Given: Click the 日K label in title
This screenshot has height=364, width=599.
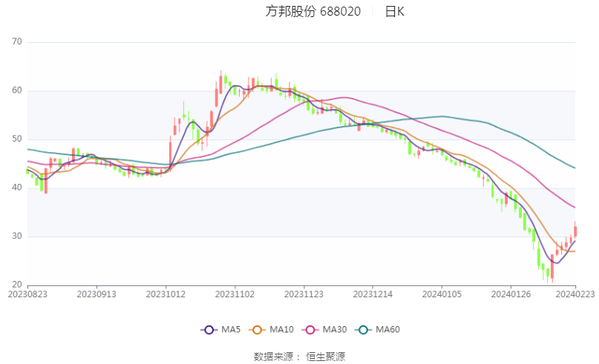Looking at the screenshot, I should (395, 11).
